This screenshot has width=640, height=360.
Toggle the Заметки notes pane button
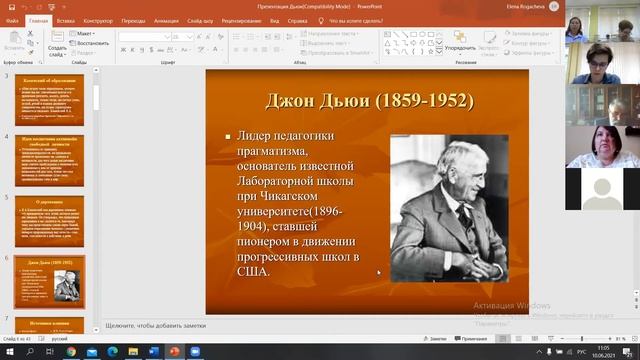coord(435,338)
